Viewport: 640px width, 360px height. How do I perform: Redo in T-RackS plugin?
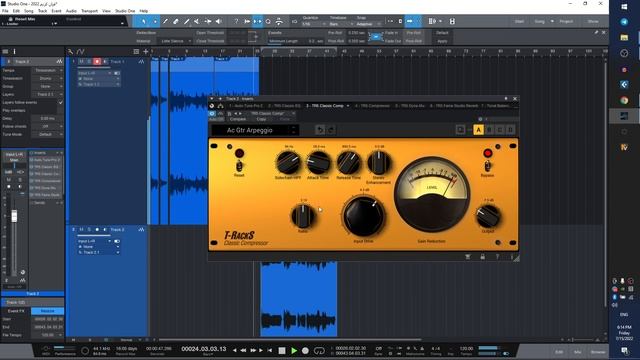[331, 130]
